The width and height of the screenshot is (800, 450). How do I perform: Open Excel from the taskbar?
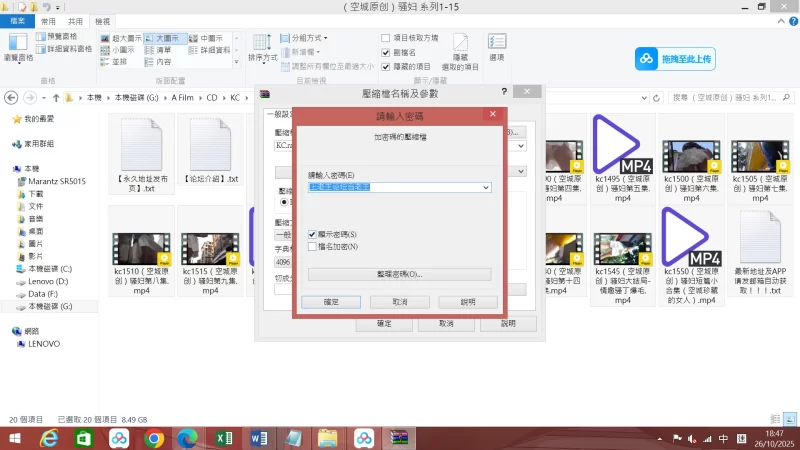point(223,438)
